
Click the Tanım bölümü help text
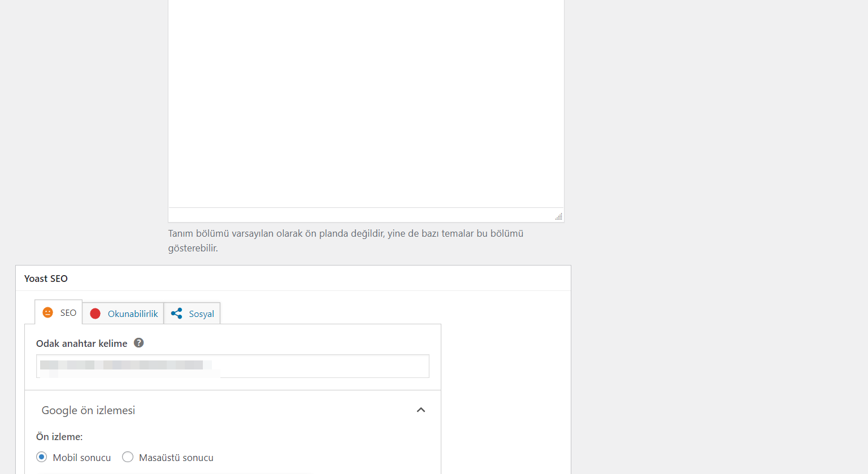click(x=346, y=241)
